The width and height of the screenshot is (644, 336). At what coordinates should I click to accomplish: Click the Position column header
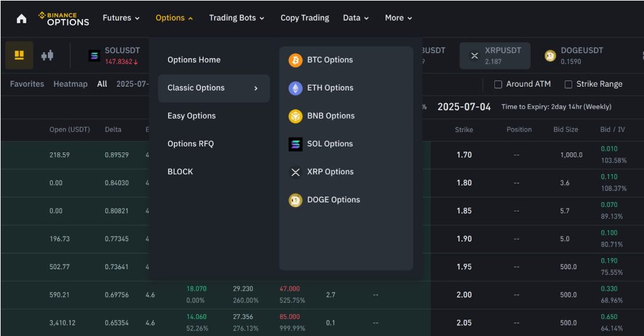[519, 130]
